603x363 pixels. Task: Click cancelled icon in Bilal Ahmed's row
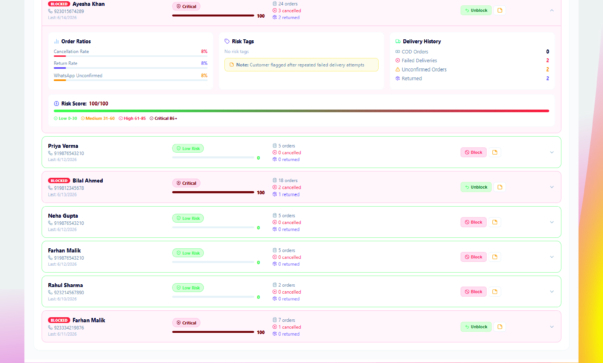pos(275,187)
